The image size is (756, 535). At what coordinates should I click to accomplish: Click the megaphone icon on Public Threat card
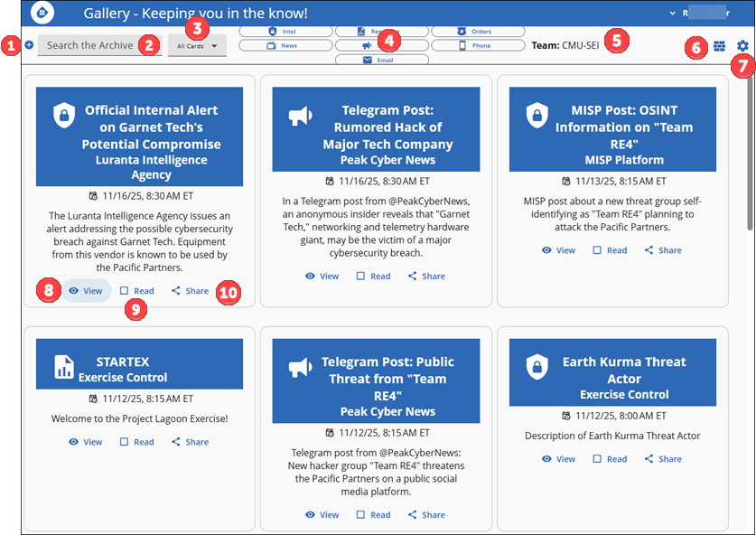tap(301, 367)
